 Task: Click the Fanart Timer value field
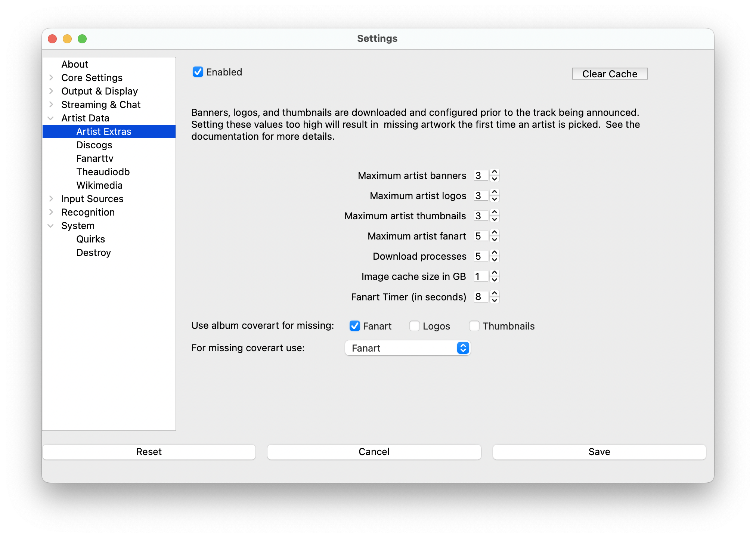point(481,297)
